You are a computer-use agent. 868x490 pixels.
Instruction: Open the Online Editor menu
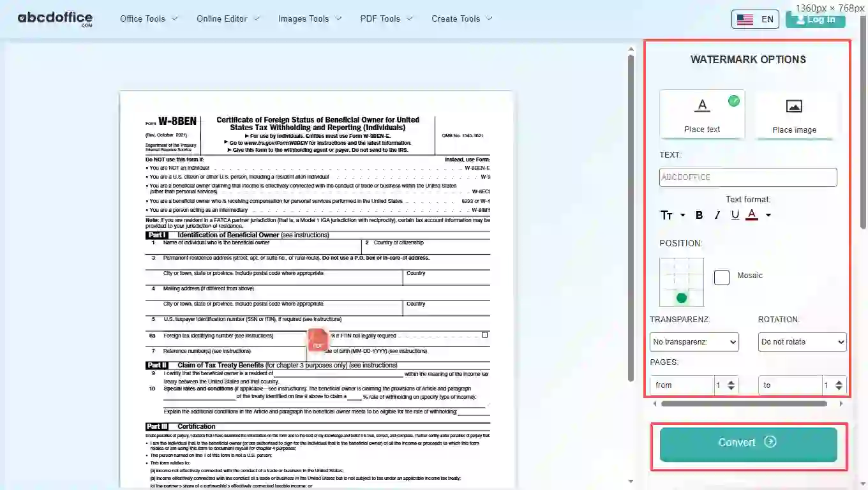click(x=228, y=19)
